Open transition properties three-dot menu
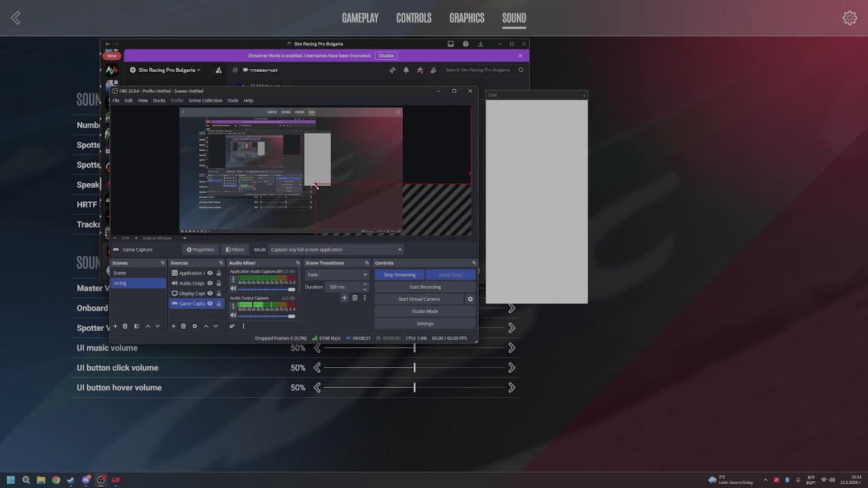Screen dimensions: 868x488 [365, 298]
